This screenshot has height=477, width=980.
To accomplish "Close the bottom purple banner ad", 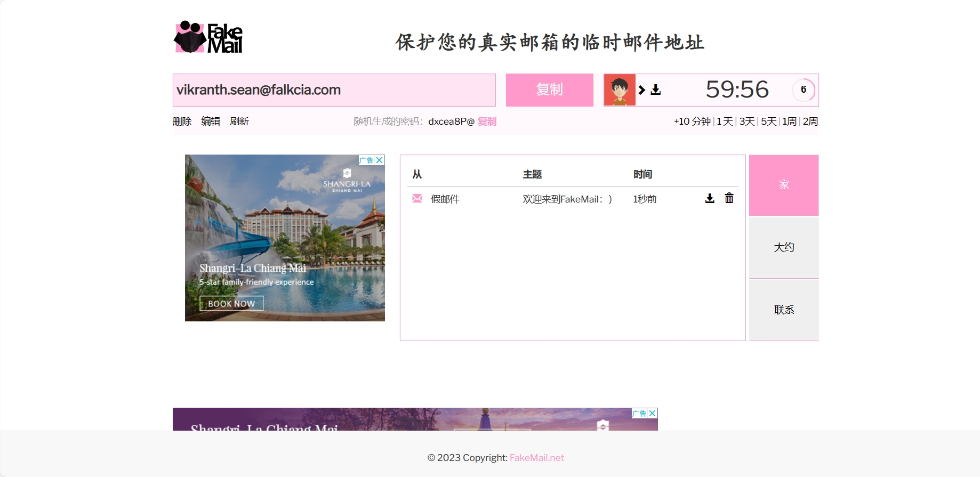I will click(653, 413).
